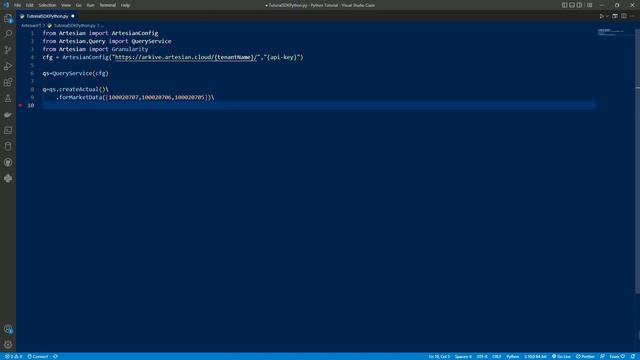640x360 pixels.
Task: Open the Customize Layout icon
Action: [590, 5]
